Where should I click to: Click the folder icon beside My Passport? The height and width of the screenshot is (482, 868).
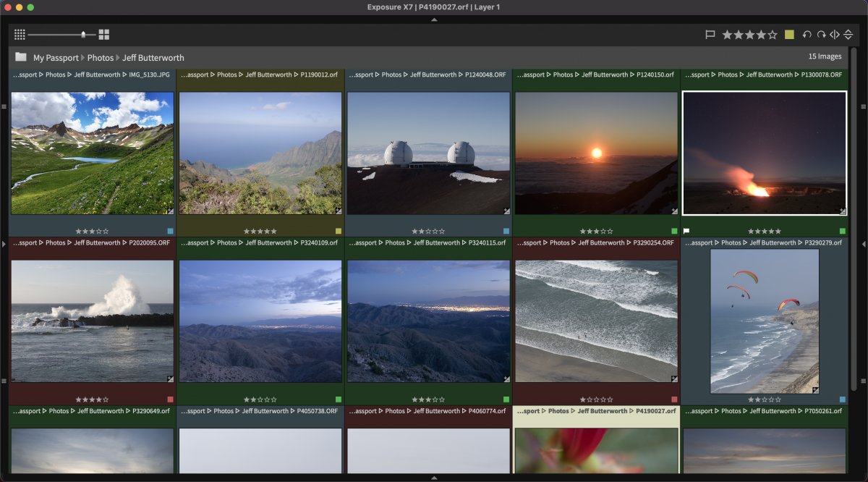[x=21, y=57]
